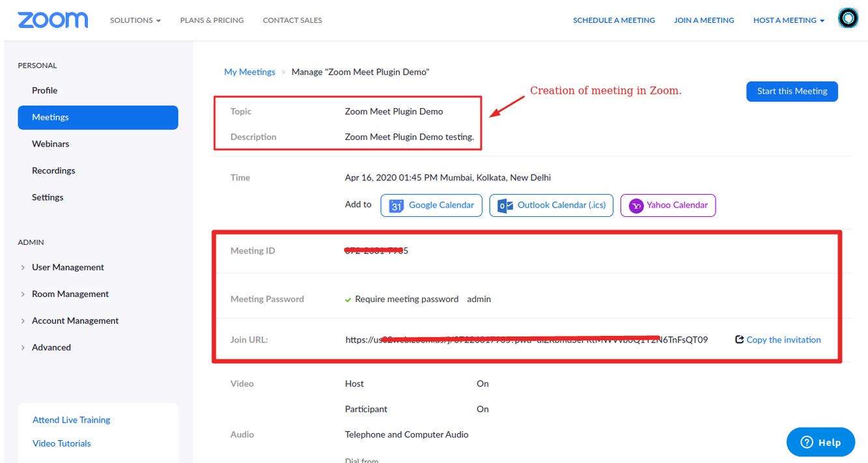Viewport: 868px width, 463px height.
Task: Open the Host a Meeting dropdown
Action: (789, 20)
